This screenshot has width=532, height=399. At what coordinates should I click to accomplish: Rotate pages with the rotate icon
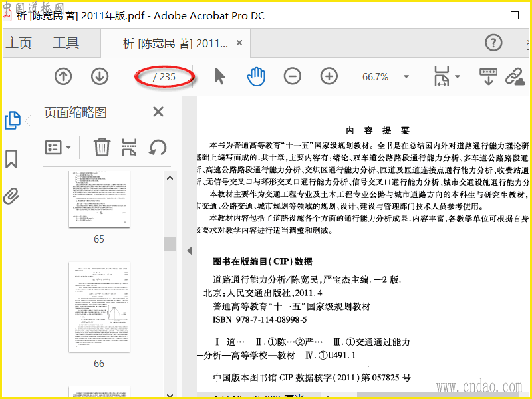click(158, 147)
